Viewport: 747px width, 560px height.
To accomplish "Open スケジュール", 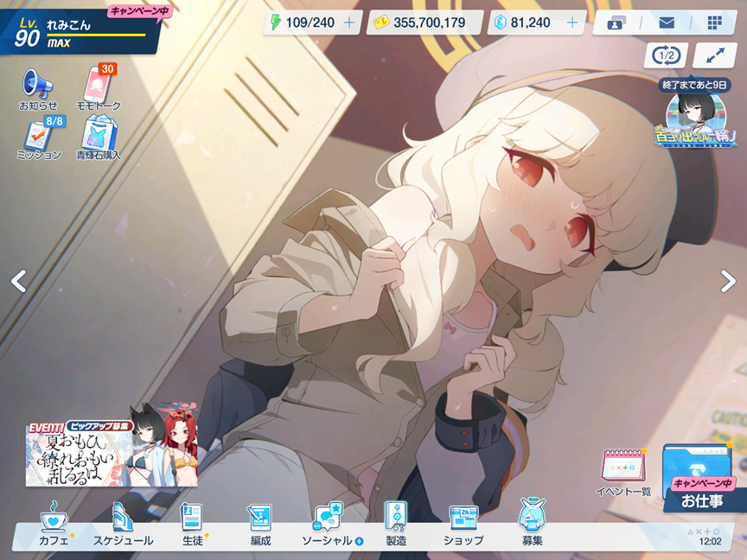I will (x=123, y=524).
